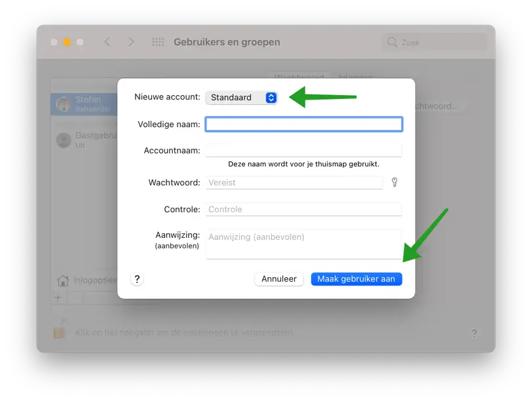
Task: Click the Aanwijzing hint text area
Action: pos(303,244)
